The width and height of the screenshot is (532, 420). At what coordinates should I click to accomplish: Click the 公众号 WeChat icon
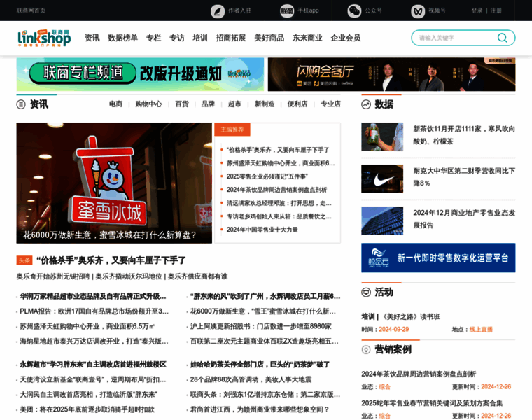tap(354, 11)
